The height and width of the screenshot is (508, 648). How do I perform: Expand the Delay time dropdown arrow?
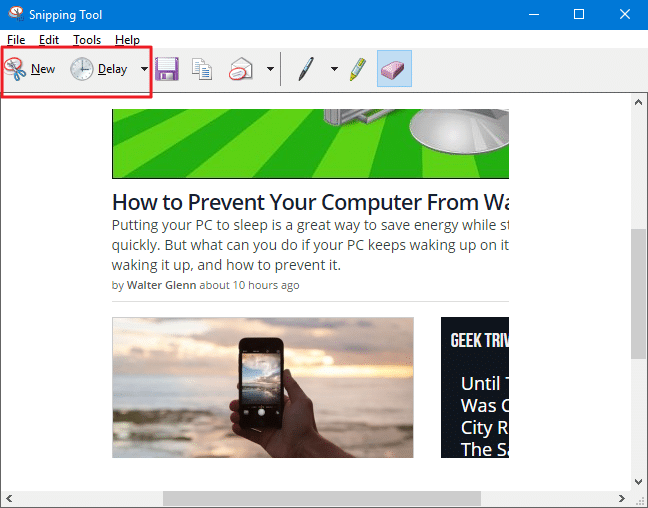click(144, 69)
